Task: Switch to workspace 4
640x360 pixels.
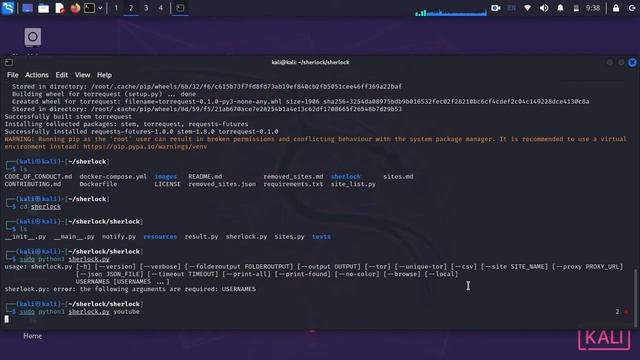Action: coord(161,8)
